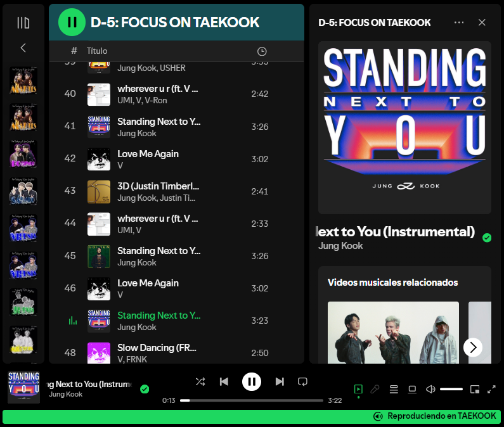Open the green-text seventh playlist cover in the sidebar
The image size is (504, 427).
23,302
